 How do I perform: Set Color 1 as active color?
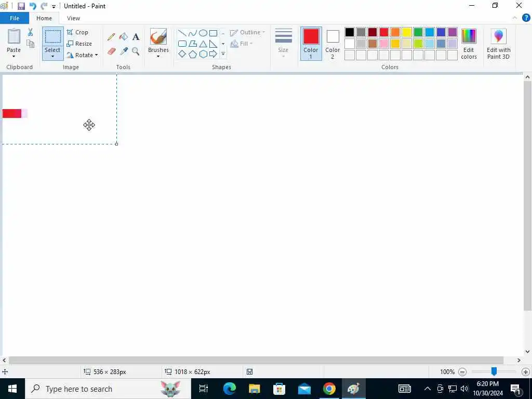[311, 44]
